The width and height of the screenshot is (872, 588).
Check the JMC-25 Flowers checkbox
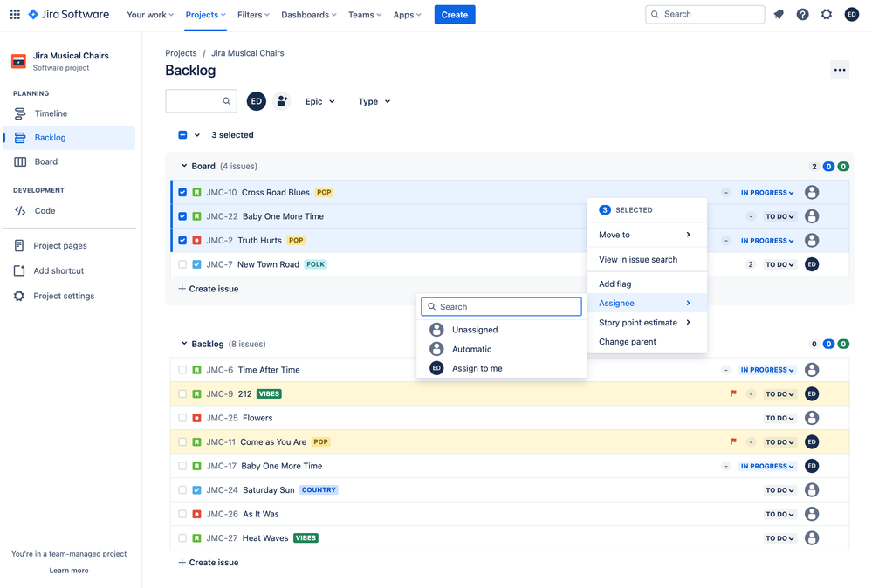182,418
